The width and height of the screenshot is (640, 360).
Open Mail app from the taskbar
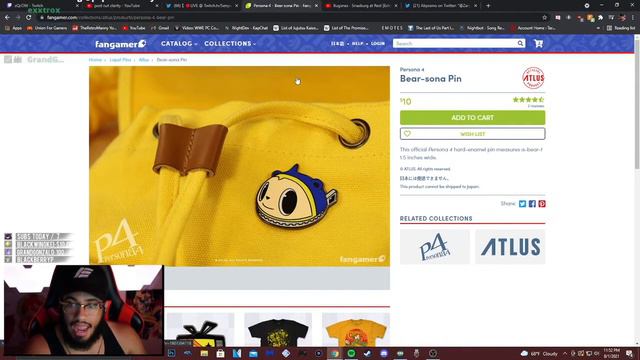tap(253, 353)
